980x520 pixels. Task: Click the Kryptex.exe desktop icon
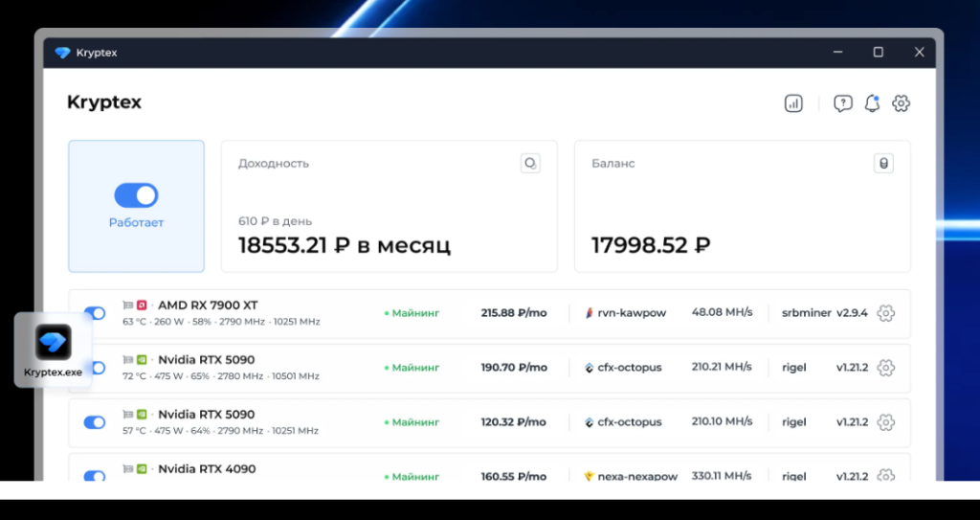(54, 350)
